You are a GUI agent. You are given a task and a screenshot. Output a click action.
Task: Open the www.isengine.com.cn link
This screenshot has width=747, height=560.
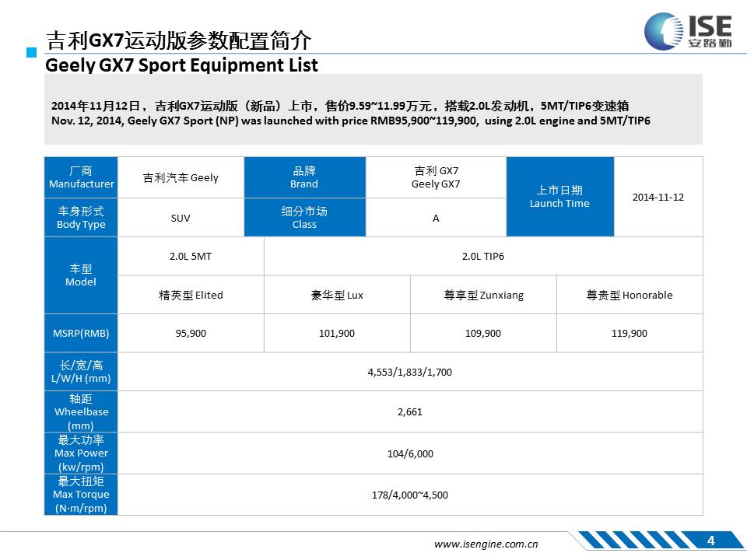tap(486, 544)
